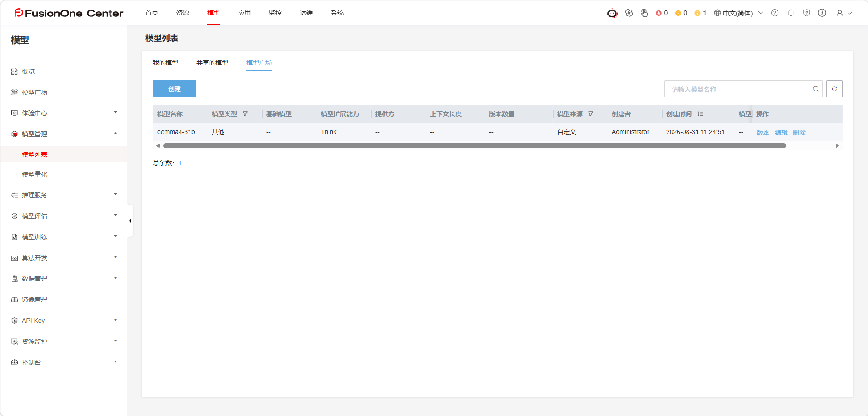The width and height of the screenshot is (868, 416).
Task: Open the help question mark icon
Action: click(x=775, y=13)
